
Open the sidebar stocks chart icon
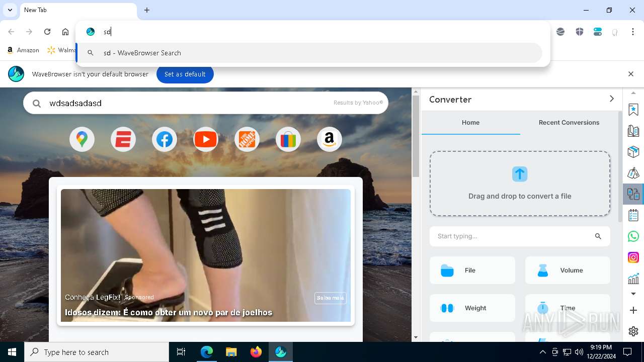pyautogui.click(x=633, y=278)
